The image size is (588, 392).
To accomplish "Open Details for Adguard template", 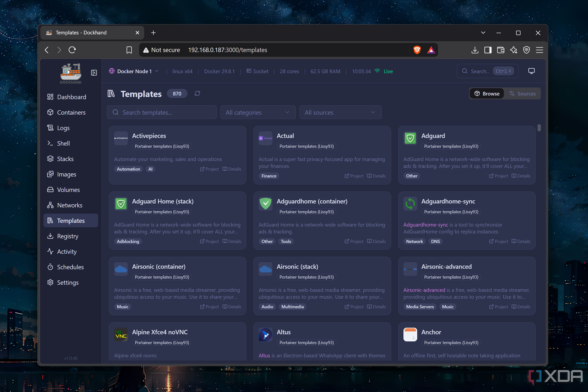I will coord(521,176).
